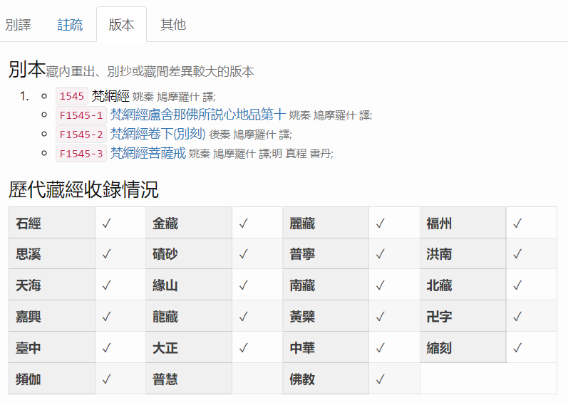Select the 思溪 table cell
The height and width of the screenshot is (406, 568).
(52, 254)
